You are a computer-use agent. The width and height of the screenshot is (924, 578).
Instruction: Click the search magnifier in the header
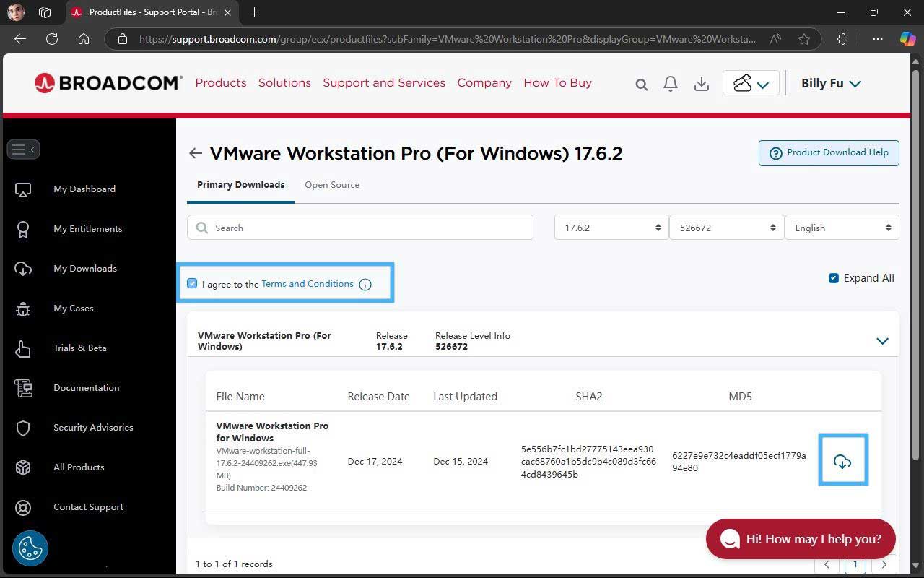(641, 83)
